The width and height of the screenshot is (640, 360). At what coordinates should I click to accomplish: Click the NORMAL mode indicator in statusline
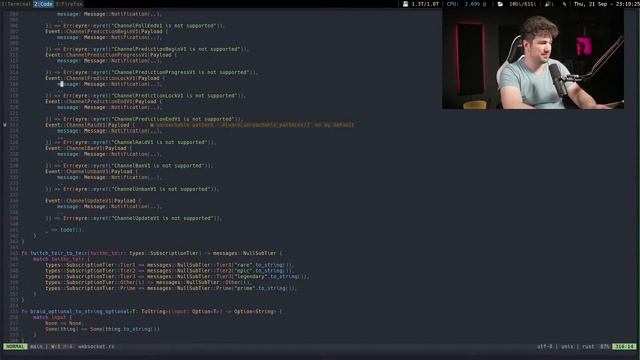tap(16, 347)
